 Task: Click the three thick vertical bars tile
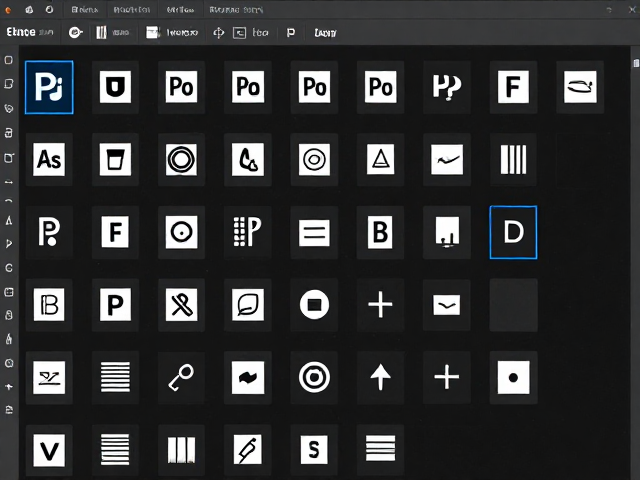point(182,450)
